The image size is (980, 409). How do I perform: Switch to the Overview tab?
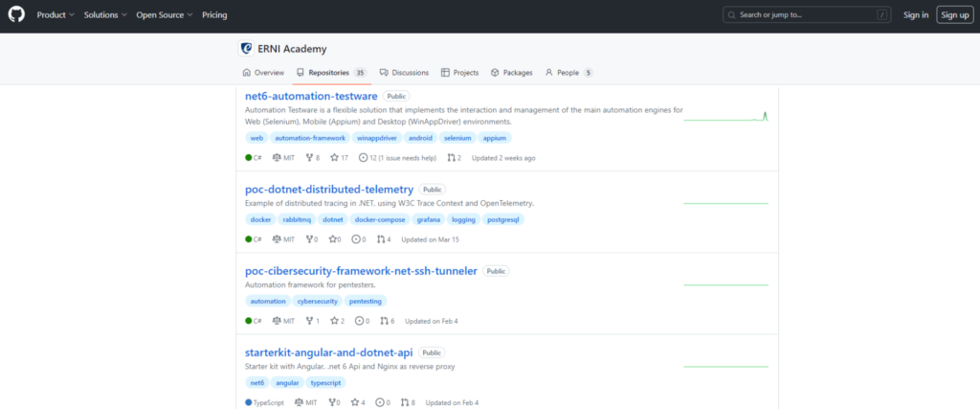pyautogui.click(x=263, y=72)
